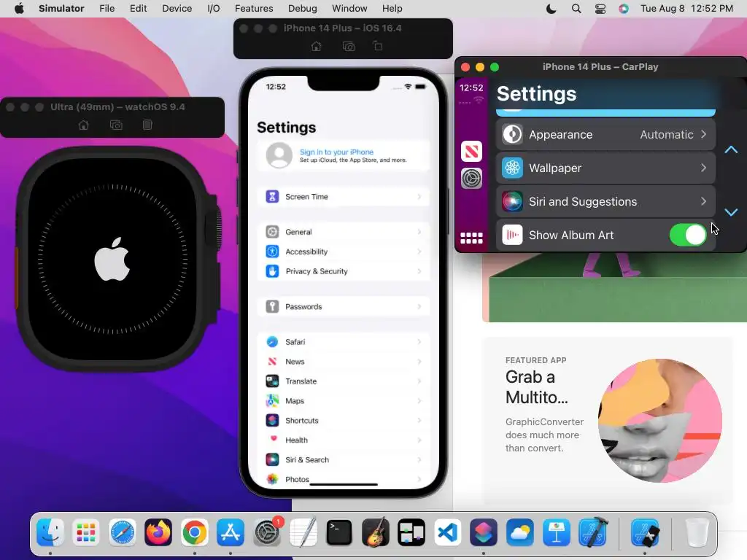The width and height of the screenshot is (747, 560).
Task: Launch Terminal from the Dock
Action: coord(339,532)
